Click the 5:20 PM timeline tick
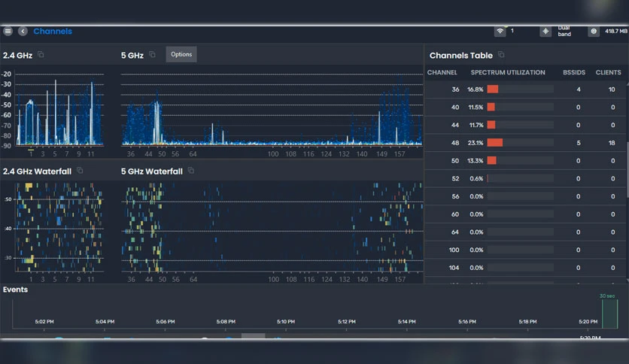 588,322
